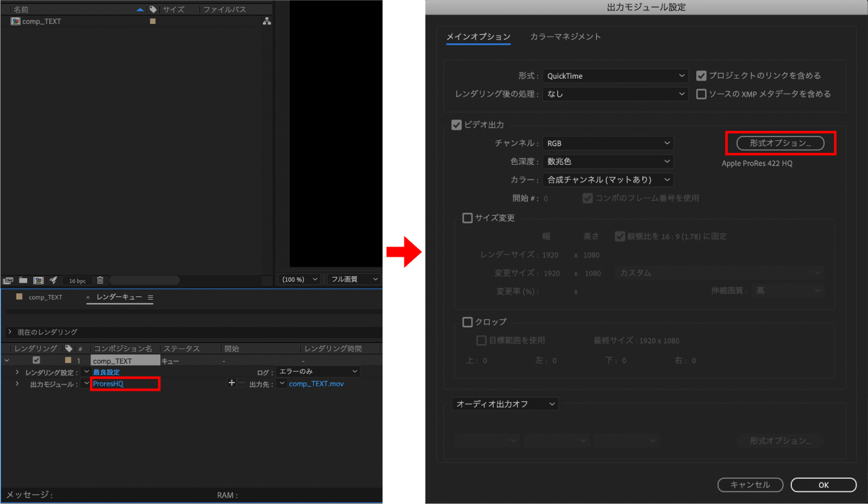Image resolution: width=868 pixels, height=504 pixels.
Task: Open the ログ エラーのみ dropdown
Action: click(x=318, y=372)
